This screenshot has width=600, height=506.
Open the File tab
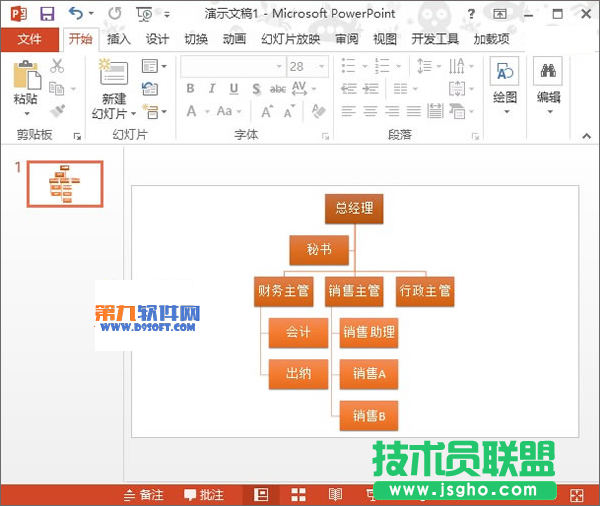point(29,39)
